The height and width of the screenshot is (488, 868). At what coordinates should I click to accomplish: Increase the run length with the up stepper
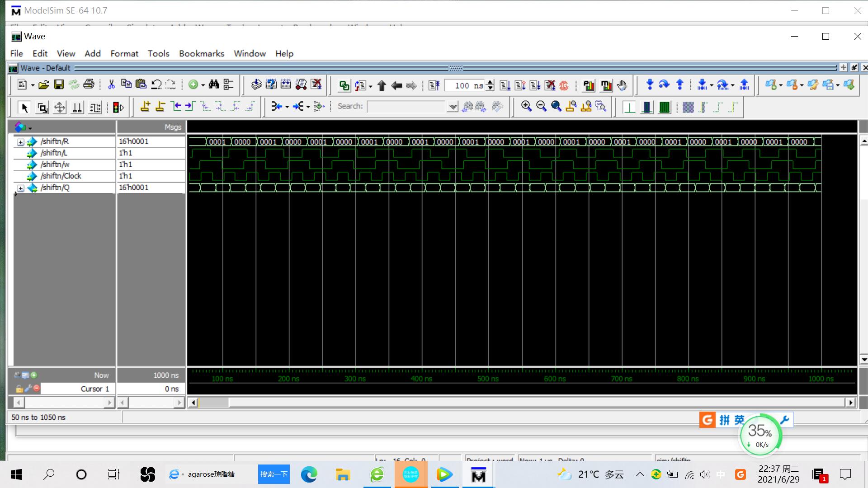coord(491,82)
